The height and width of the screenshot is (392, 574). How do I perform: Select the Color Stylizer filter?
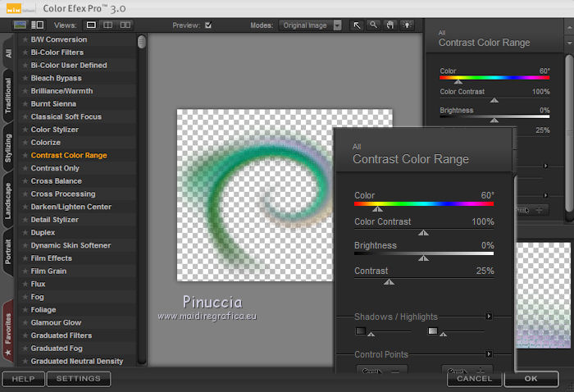coord(55,130)
